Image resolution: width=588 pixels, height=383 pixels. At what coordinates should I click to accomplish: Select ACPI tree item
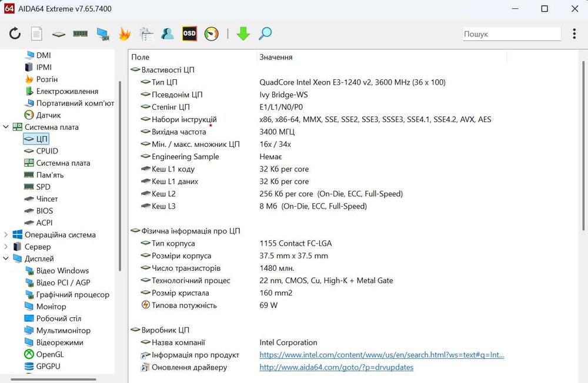[38, 223]
